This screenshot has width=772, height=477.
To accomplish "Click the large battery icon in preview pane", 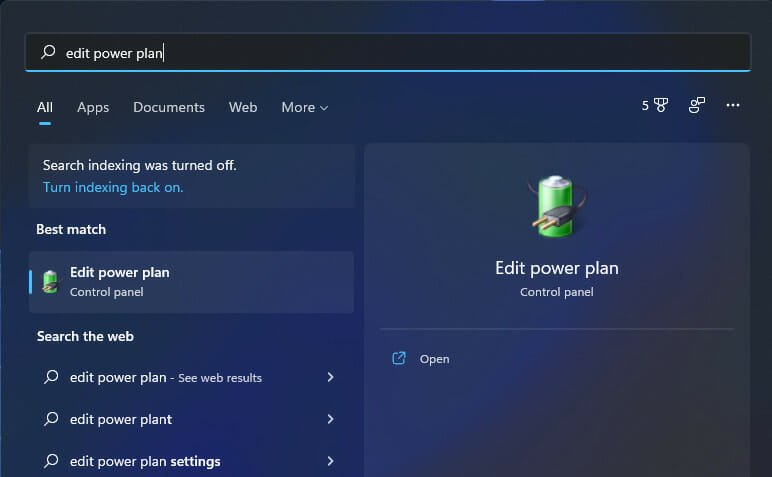I will click(x=557, y=206).
